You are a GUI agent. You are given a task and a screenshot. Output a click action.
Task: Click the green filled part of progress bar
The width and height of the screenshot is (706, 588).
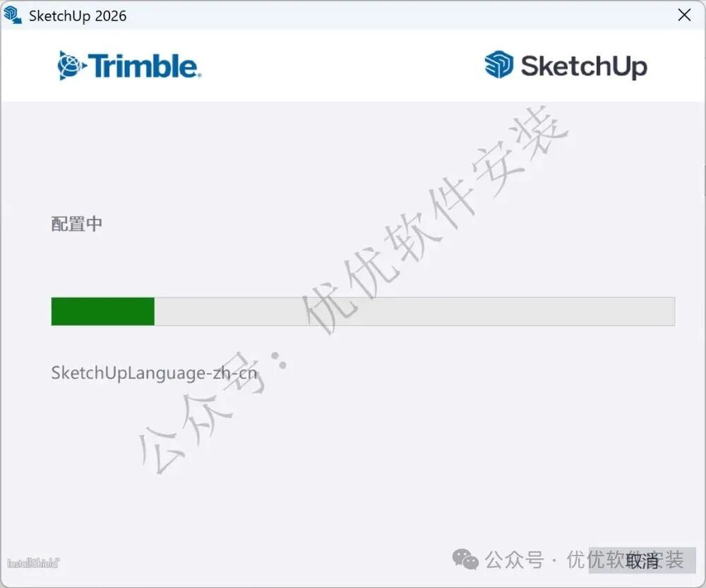click(x=102, y=311)
